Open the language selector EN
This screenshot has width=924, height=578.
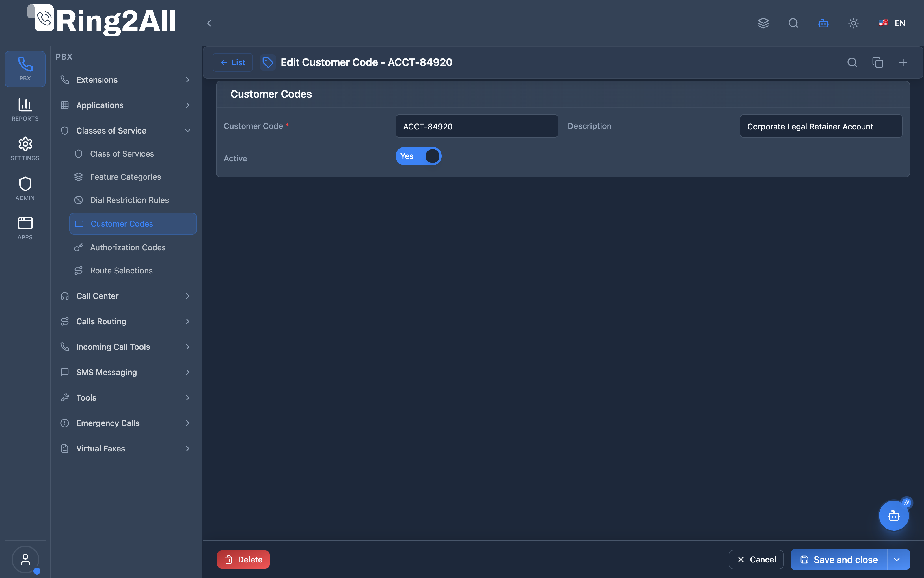[892, 23]
